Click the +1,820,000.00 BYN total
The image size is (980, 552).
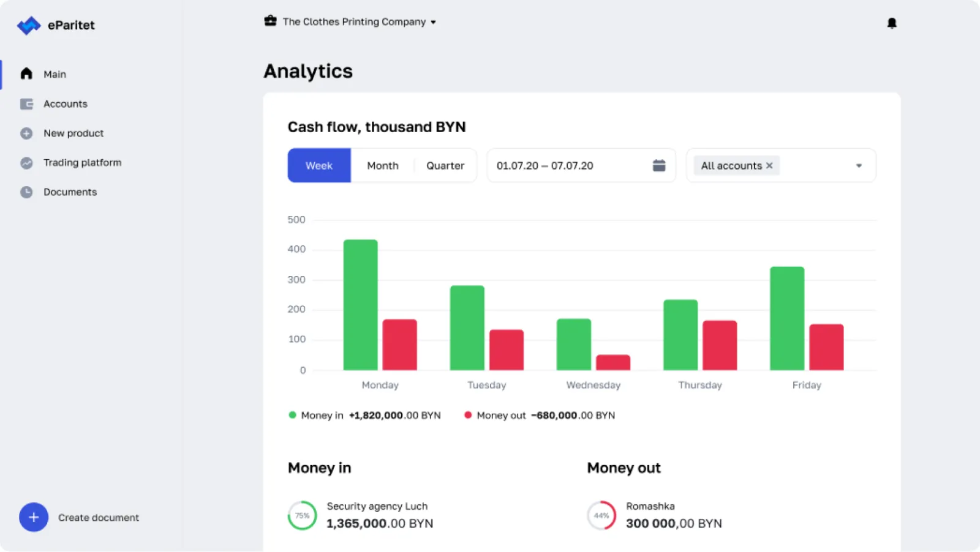(395, 416)
